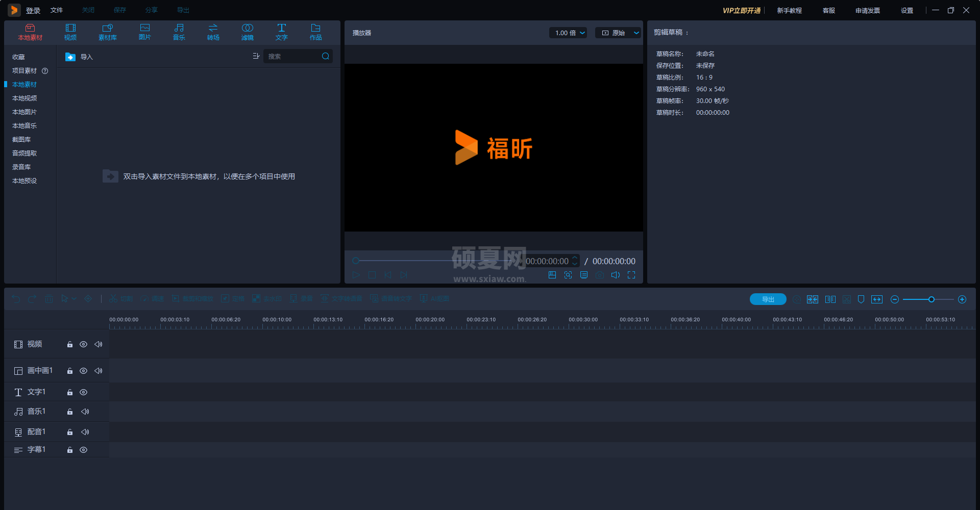Open the 图片 pictures tab

coord(145,32)
